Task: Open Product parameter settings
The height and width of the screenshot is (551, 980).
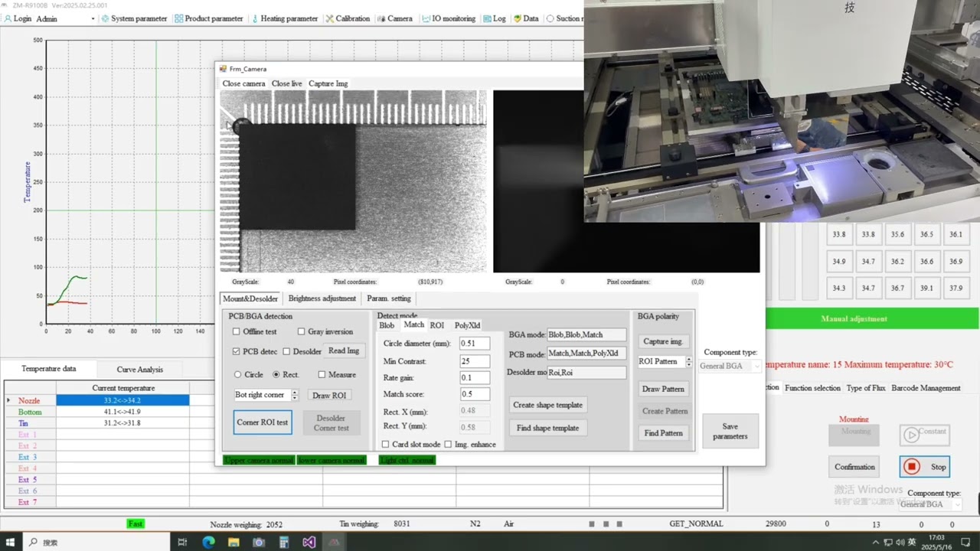Action: tap(208, 18)
